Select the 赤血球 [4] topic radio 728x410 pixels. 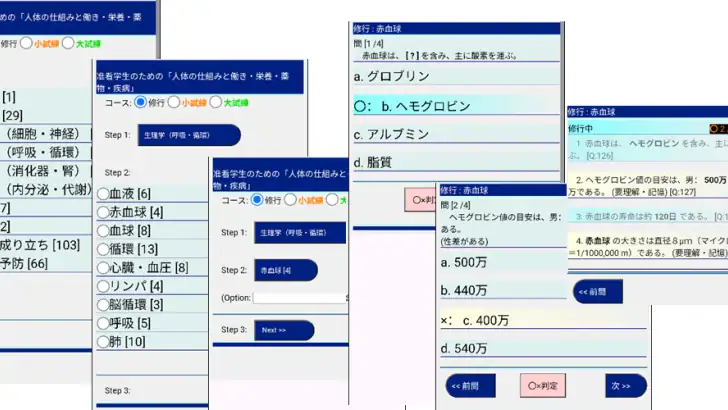pos(103,212)
